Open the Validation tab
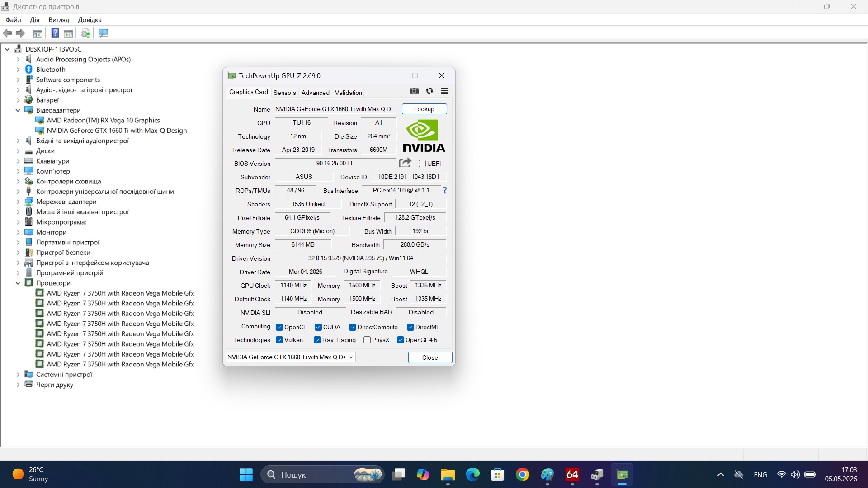 (349, 93)
